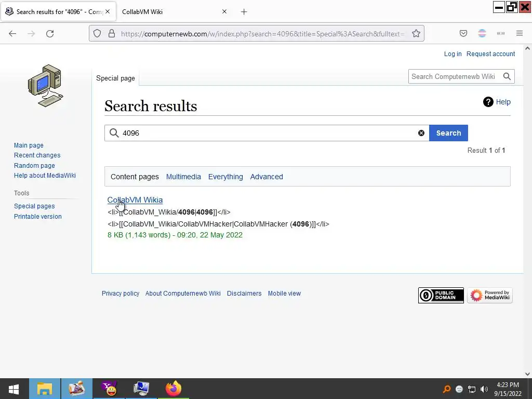Click the striped flag extension icon
The height and width of the screenshot is (399, 532).
(482, 33)
